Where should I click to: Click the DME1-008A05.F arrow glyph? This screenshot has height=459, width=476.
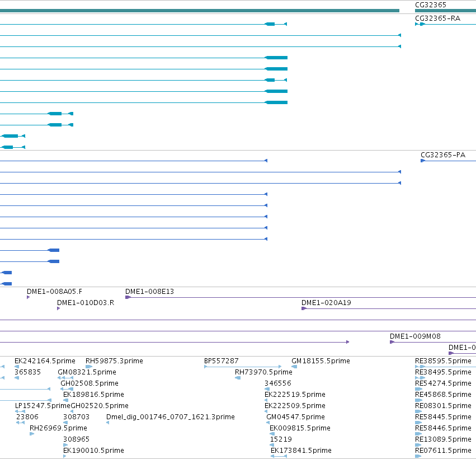[28, 297]
